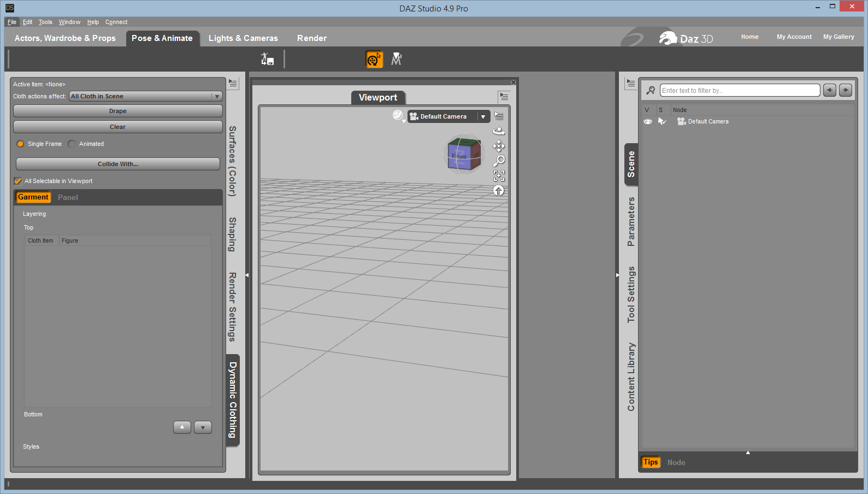Viewport: 868px width, 494px height.
Task: Open the Scene side tab
Action: pos(631,164)
